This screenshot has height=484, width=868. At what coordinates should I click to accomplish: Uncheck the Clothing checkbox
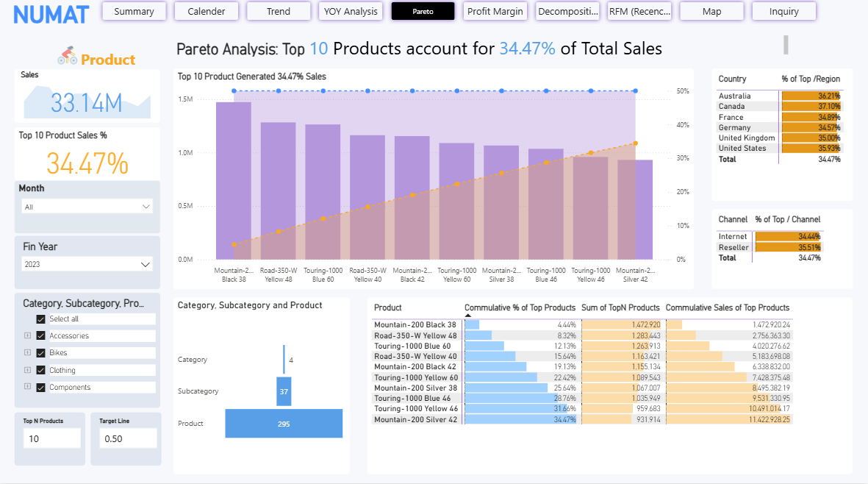40,370
